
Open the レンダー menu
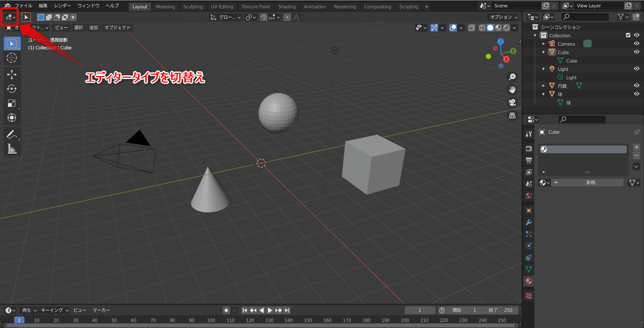tap(63, 6)
